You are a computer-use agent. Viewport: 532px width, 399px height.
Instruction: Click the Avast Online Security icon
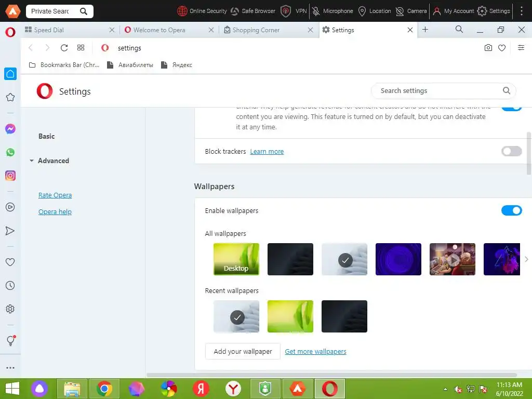(x=202, y=11)
